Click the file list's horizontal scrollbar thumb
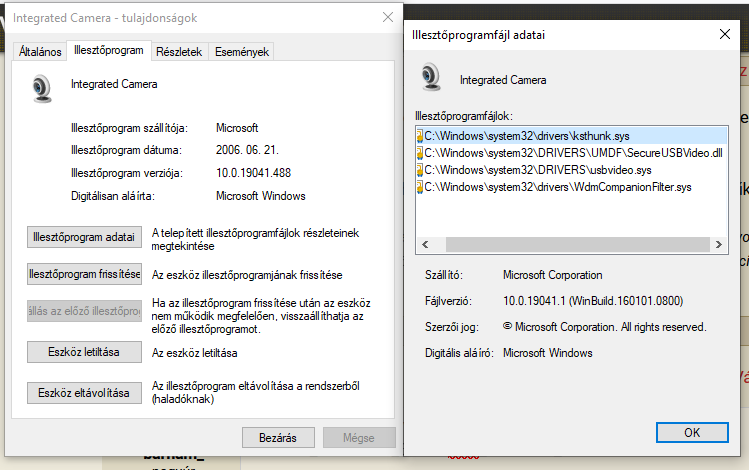 tap(578, 245)
